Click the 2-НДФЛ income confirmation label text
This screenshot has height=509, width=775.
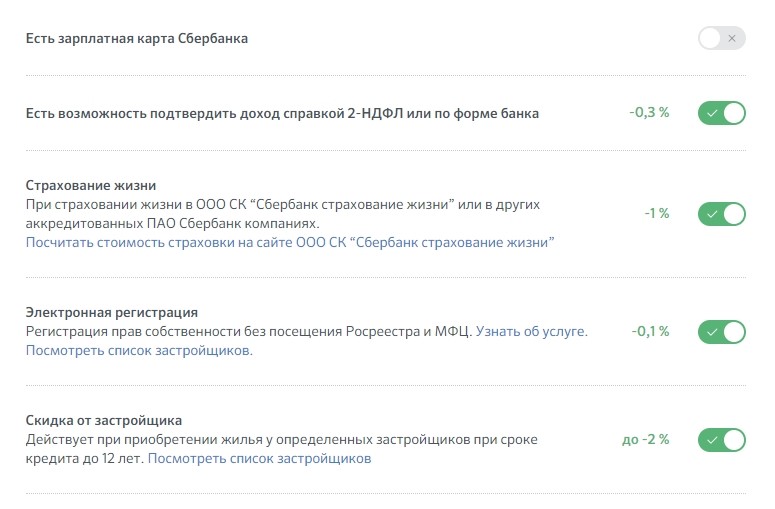[x=282, y=114]
